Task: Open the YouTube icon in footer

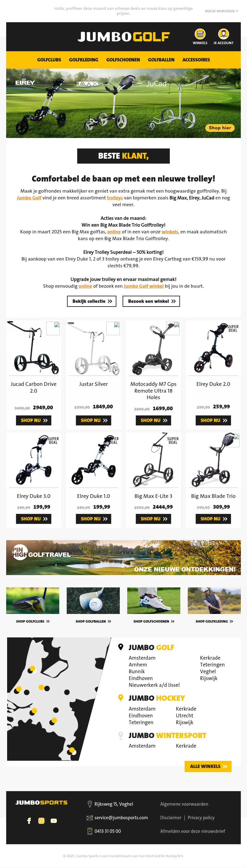Action: pos(54,820)
